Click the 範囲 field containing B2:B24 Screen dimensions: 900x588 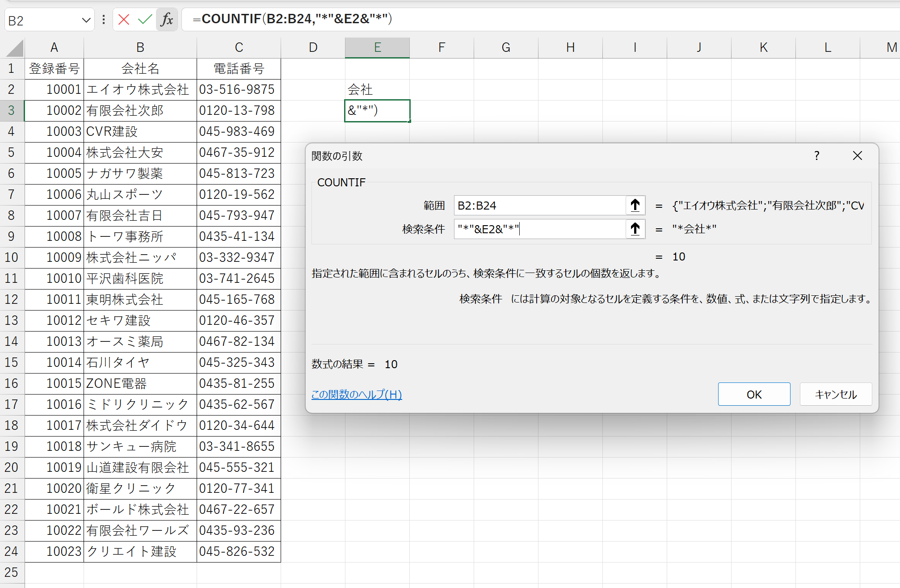pos(540,206)
